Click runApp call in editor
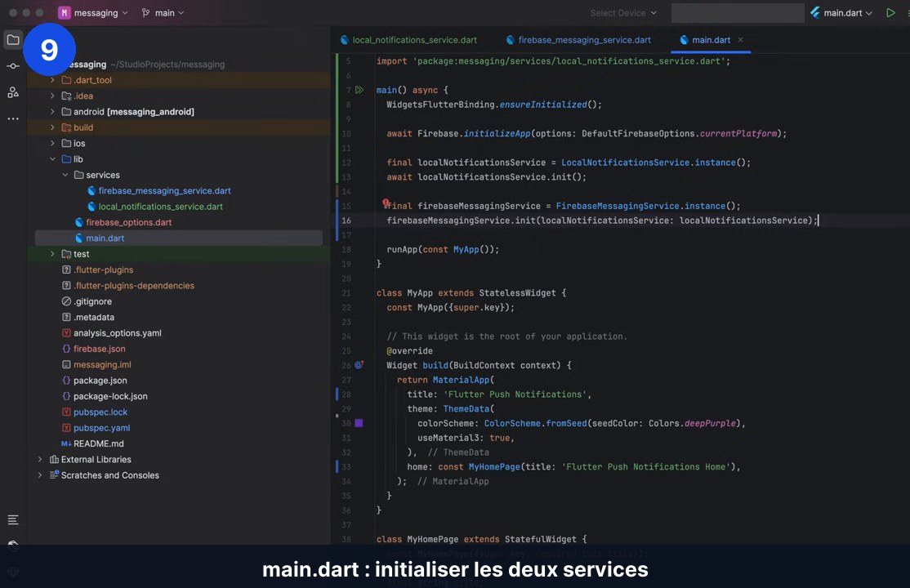910x588 pixels. [402, 250]
